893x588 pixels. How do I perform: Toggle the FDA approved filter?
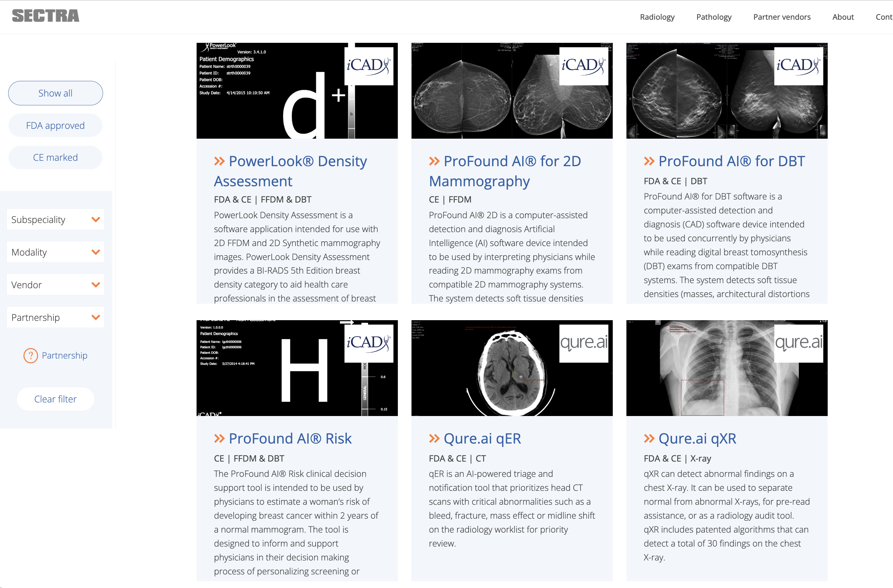(55, 125)
